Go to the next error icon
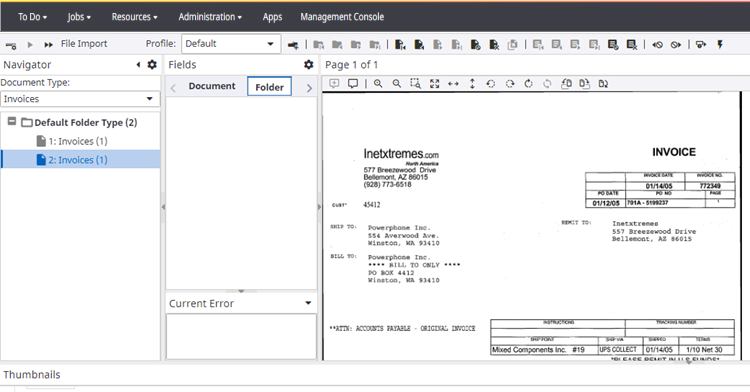 [x=676, y=45]
